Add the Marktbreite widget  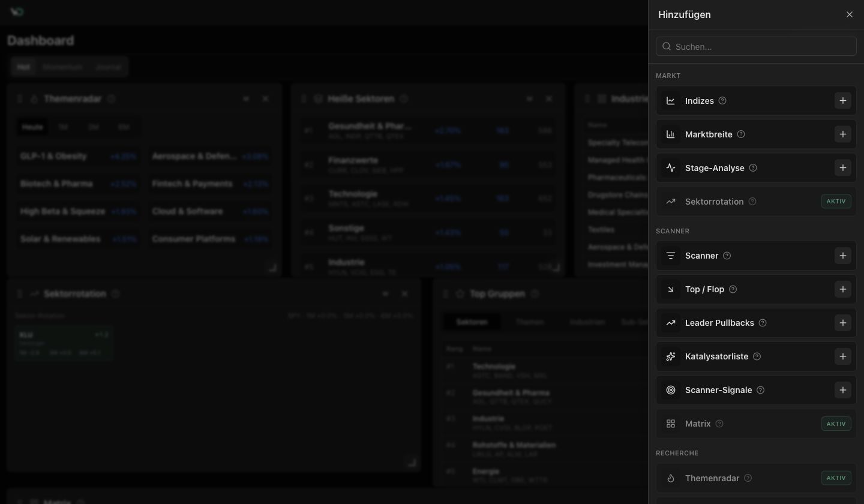pyautogui.click(x=842, y=134)
